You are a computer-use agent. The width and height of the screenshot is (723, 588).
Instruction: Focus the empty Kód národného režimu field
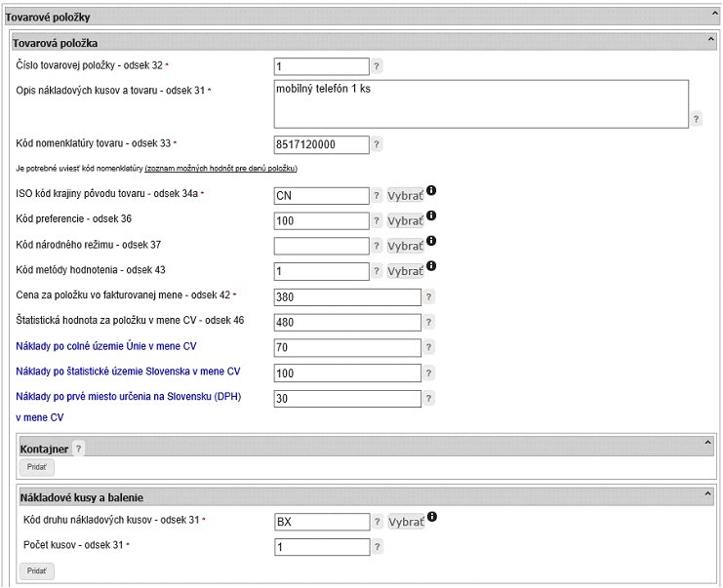321,246
